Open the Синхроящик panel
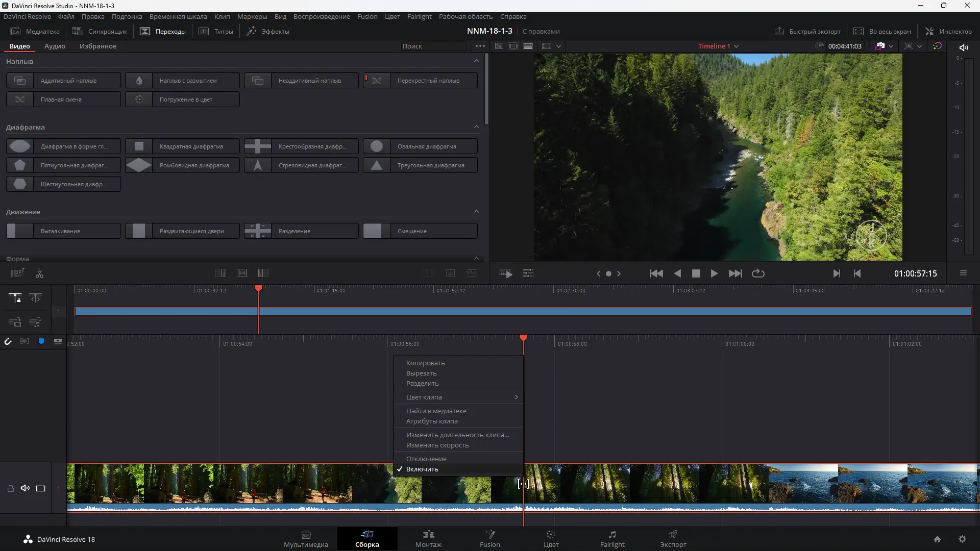The image size is (980, 551). point(100,31)
